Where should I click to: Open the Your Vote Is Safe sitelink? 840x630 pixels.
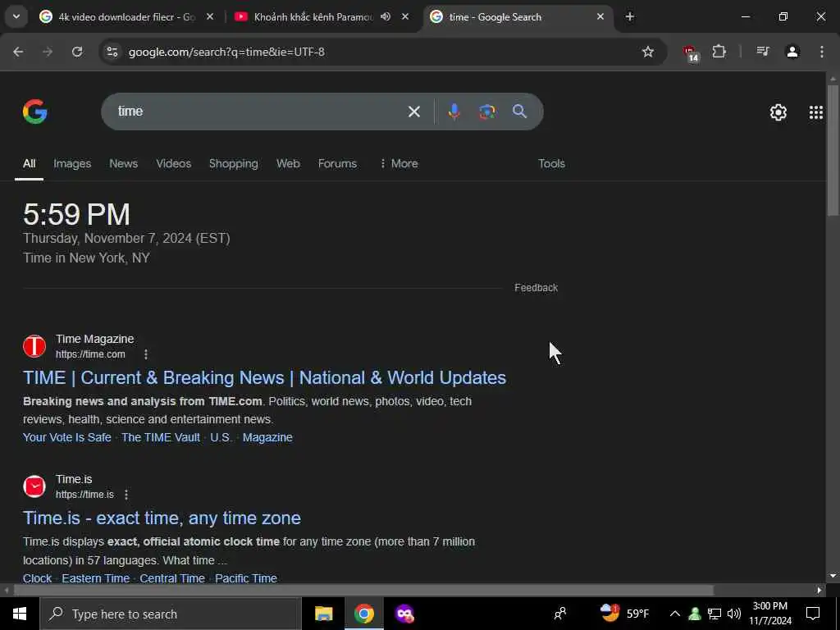(x=67, y=437)
